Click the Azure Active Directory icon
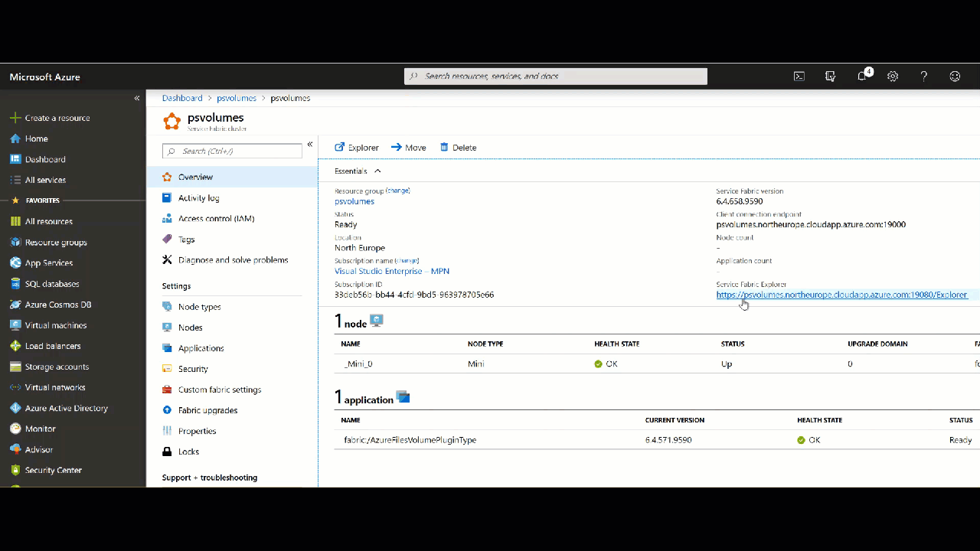Viewport: 980px width, 551px height. click(x=15, y=408)
